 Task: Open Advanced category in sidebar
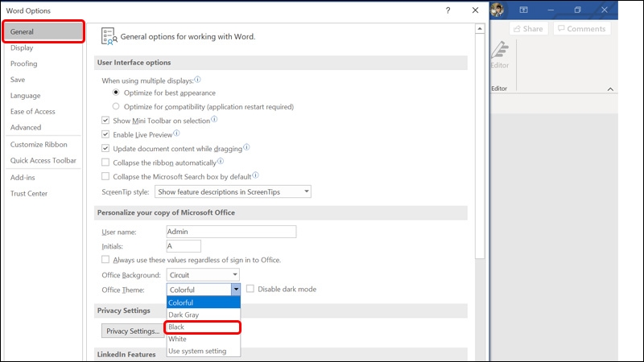(43, 127)
